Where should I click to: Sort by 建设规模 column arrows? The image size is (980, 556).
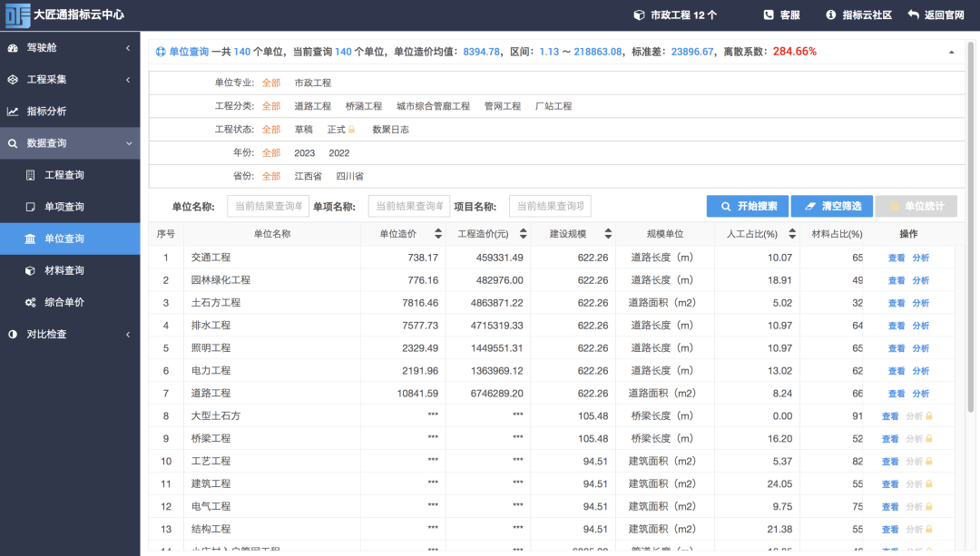[x=608, y=234]
